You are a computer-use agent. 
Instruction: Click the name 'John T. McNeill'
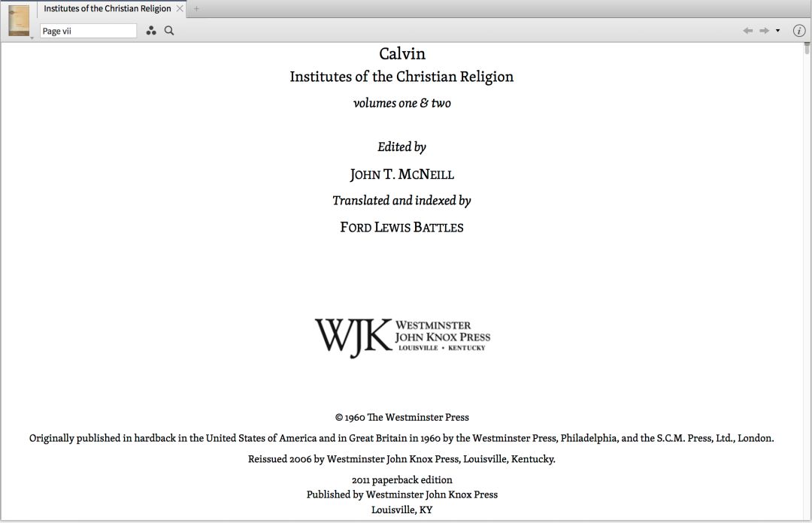[401, 174]
